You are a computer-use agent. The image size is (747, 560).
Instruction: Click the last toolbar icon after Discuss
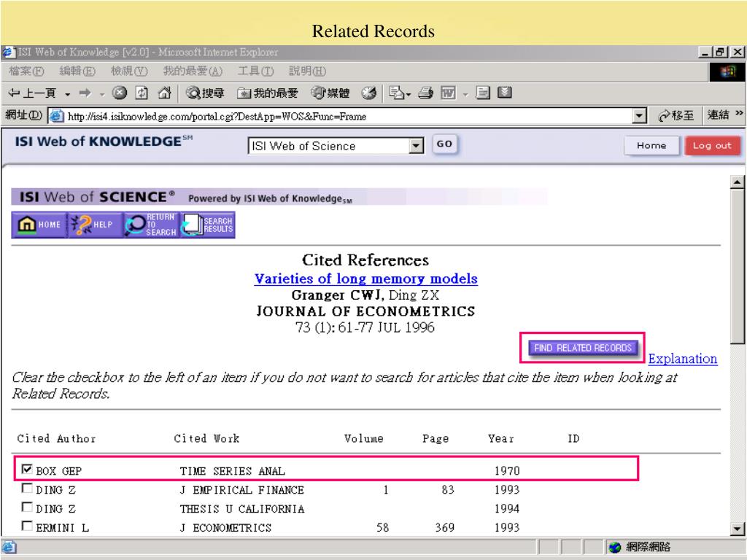(505, 93)
